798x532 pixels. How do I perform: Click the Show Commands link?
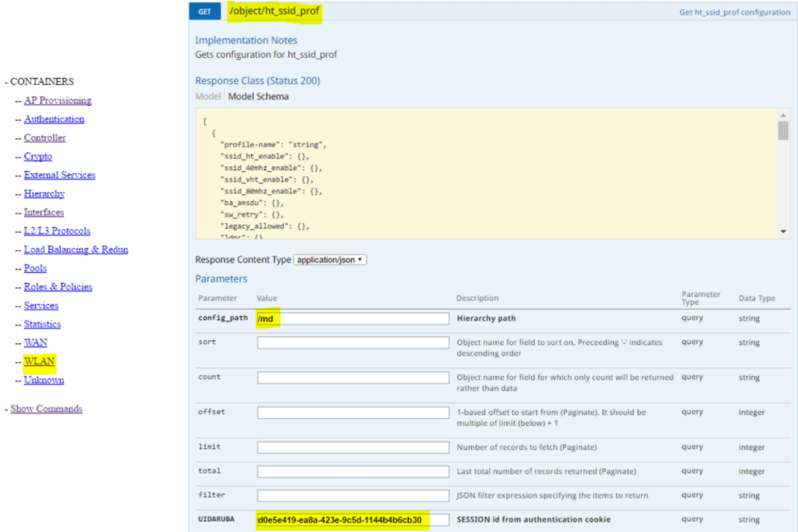click(46, 409)
